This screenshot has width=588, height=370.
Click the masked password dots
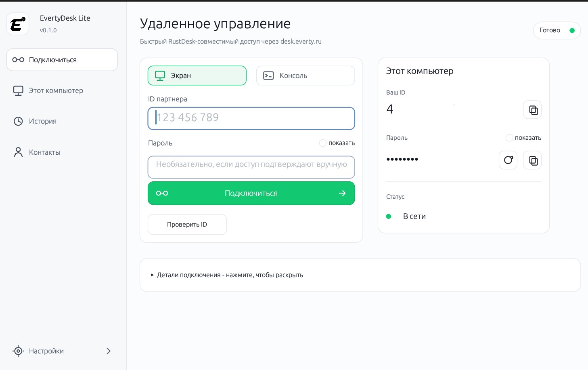pos(402,159)
